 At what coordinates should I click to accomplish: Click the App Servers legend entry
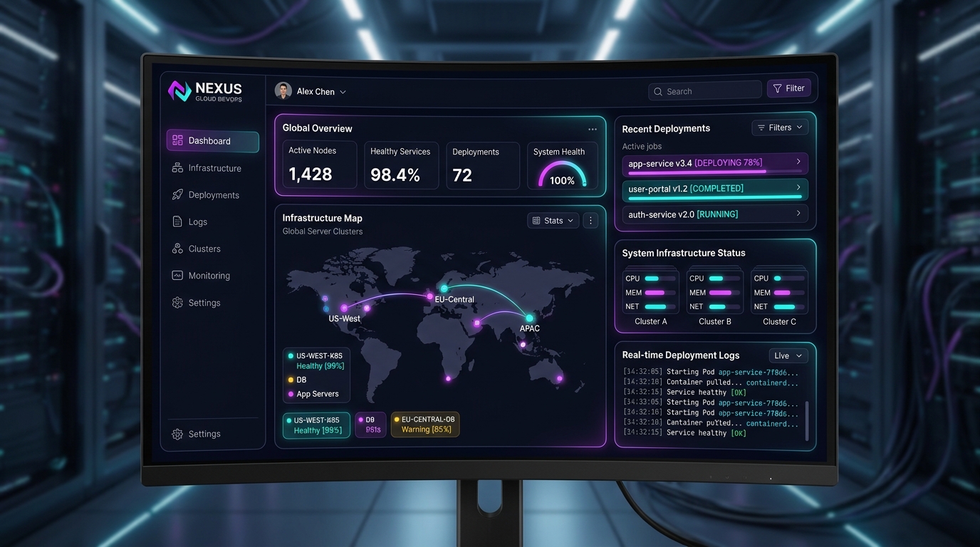(313, 394)
